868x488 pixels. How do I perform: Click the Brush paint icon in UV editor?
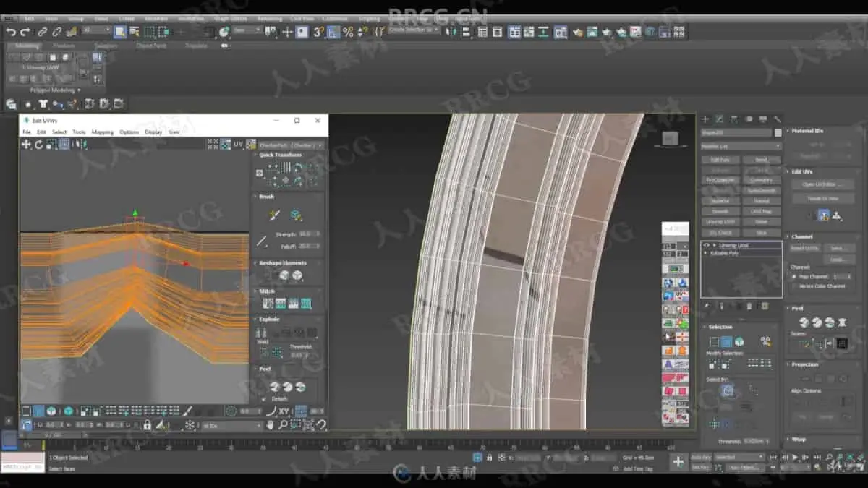tap(274, 215)
